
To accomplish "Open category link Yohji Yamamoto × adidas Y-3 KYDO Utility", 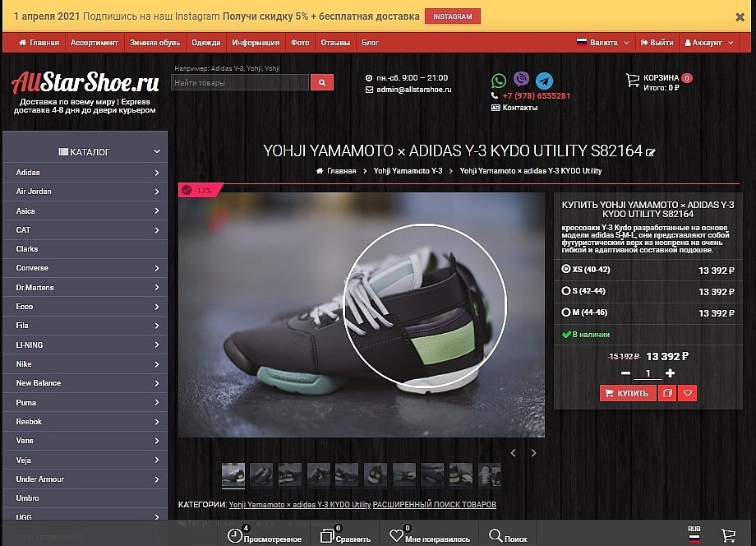I will tap(300, 505).
